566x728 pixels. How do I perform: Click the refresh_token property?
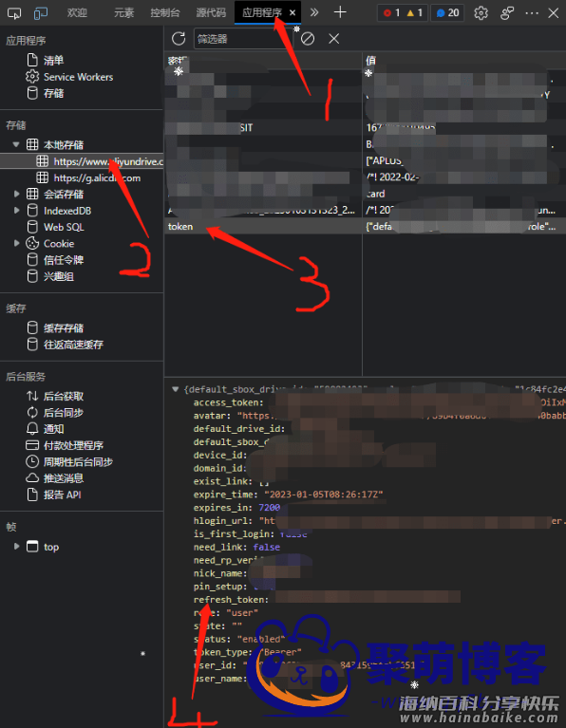[x=231, y=600]
